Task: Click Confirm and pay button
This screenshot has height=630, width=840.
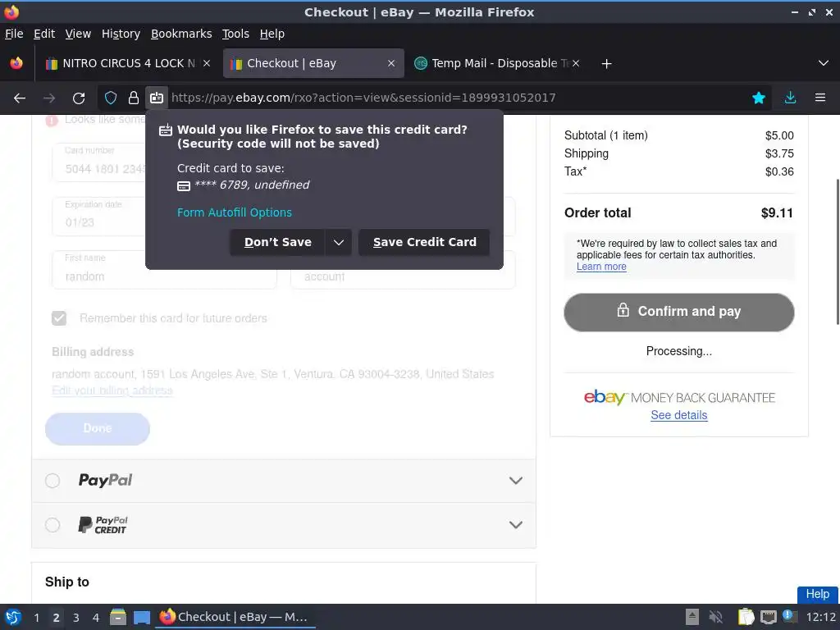Action: click(x=678, y=313)
